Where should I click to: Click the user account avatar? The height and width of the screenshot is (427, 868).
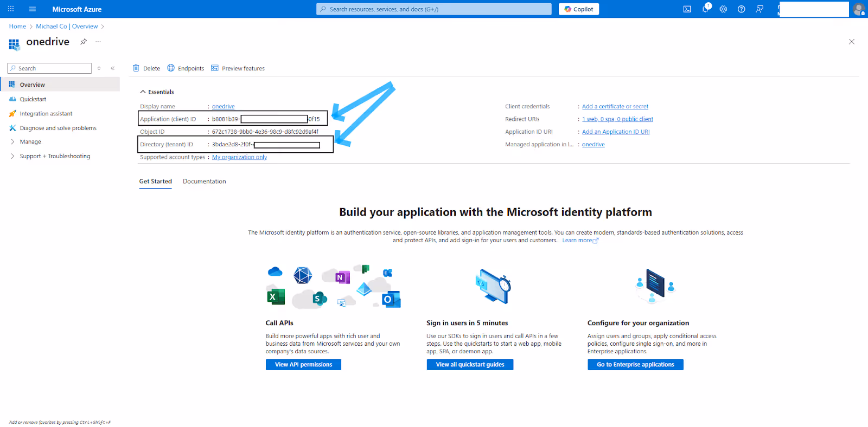858,9
